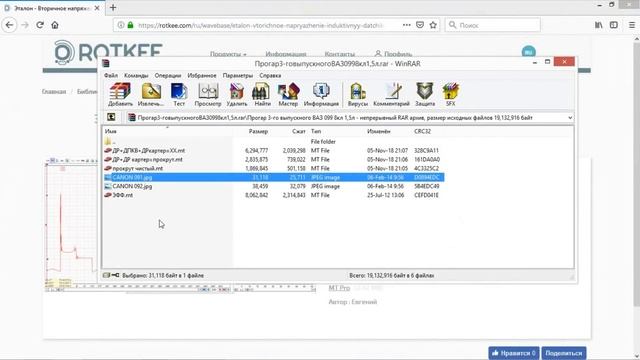Click the MT Pro link on the page
The width and height of the screenshot is (640, 360).
pos(339,288)
